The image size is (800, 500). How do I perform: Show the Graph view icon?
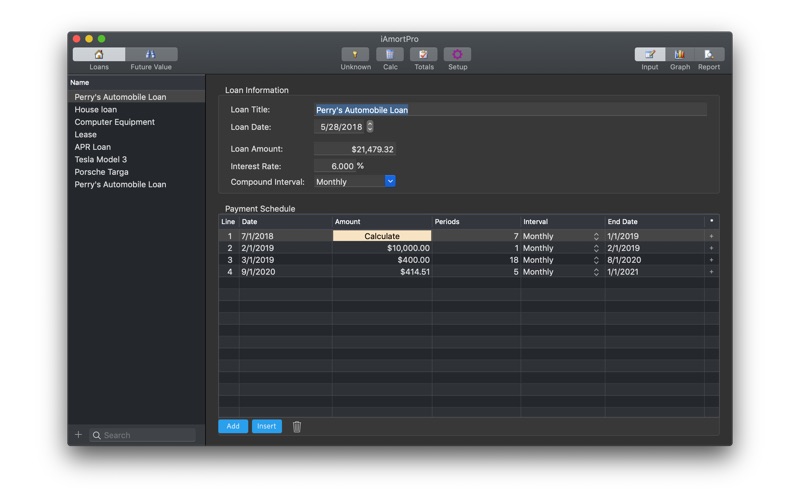pyautogui.click(x=680, y=54)
